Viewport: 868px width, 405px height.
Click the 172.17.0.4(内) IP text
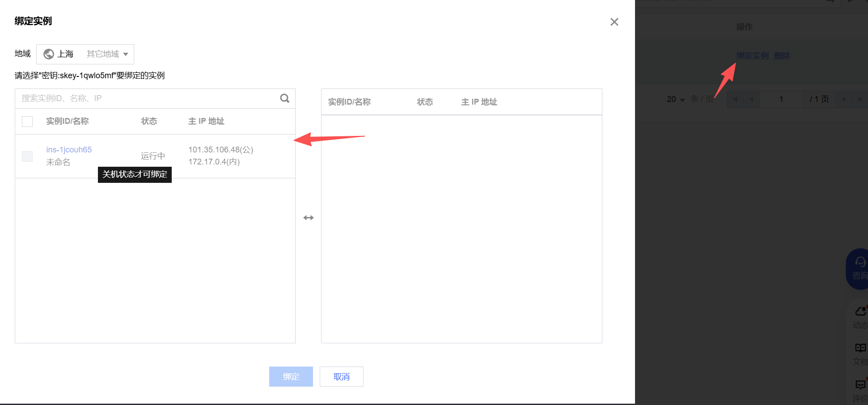pyautogui.click(x=214, y=162)
